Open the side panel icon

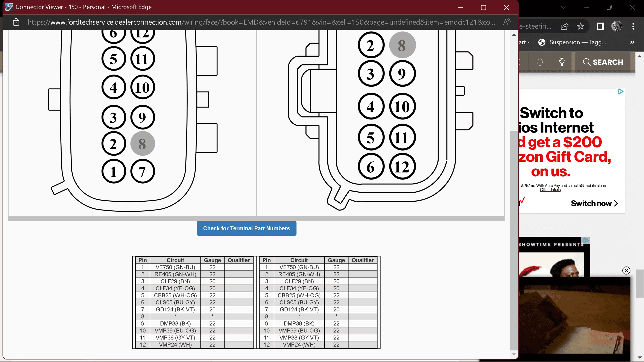(x=600, y=26)
